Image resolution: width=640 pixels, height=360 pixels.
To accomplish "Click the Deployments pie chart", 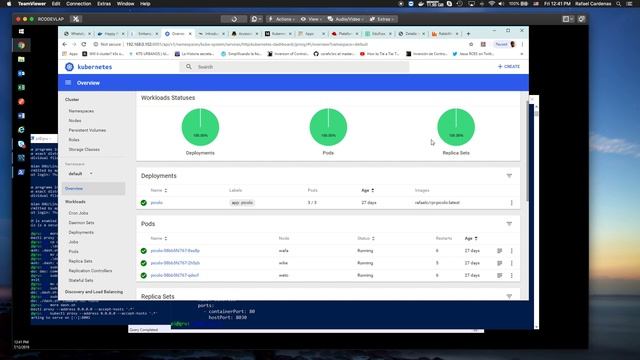I will 200,127.
